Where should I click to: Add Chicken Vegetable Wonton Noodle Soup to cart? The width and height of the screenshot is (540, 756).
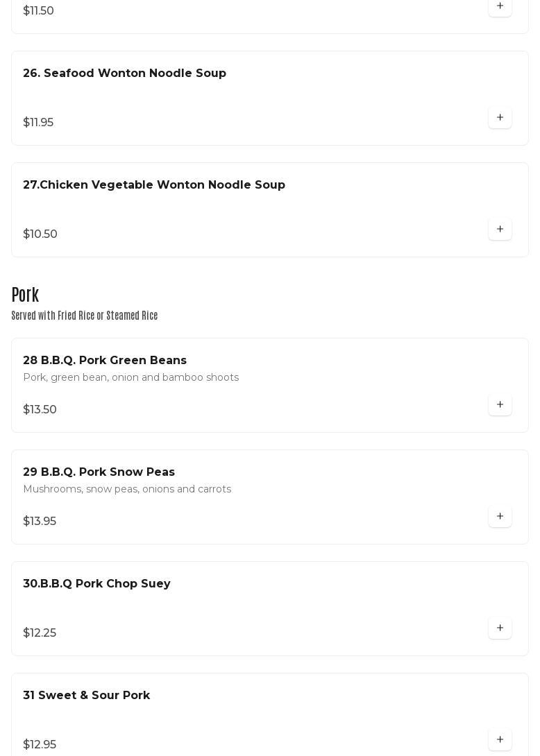pyautogui.click(x=500, y=230)
